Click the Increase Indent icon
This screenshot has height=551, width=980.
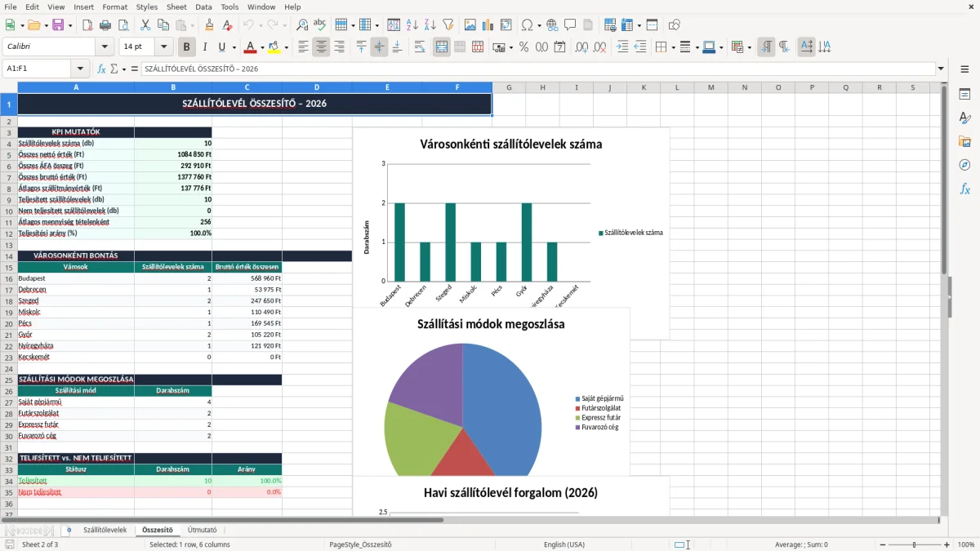coord(622,47)
